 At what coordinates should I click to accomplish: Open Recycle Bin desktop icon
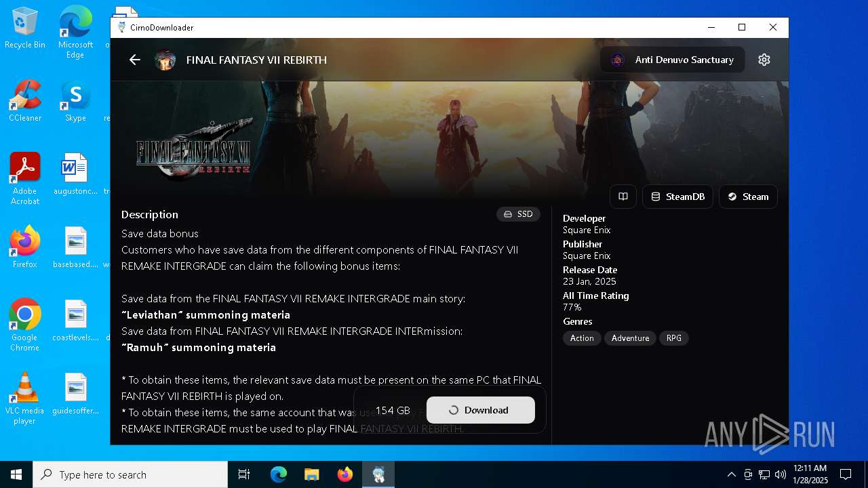pos(25,28)
